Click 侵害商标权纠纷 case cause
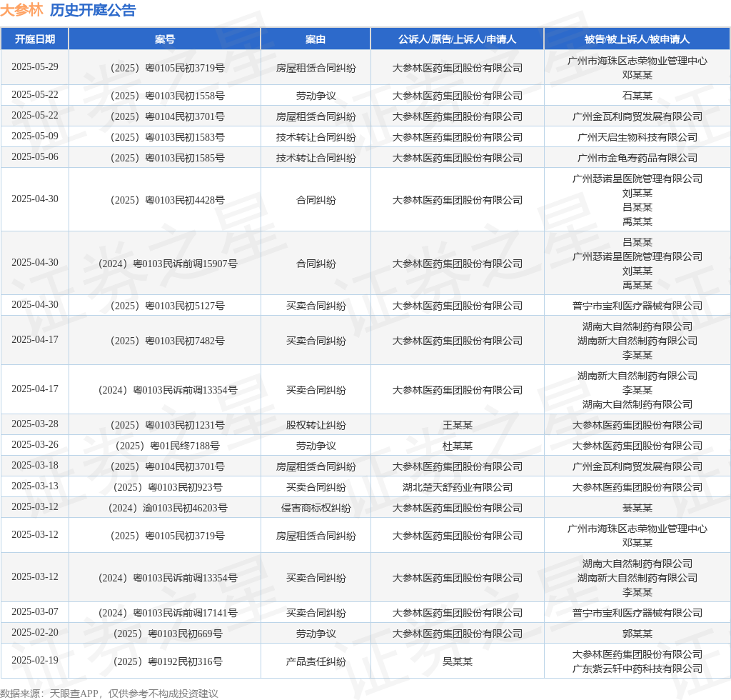 [316, 508]
